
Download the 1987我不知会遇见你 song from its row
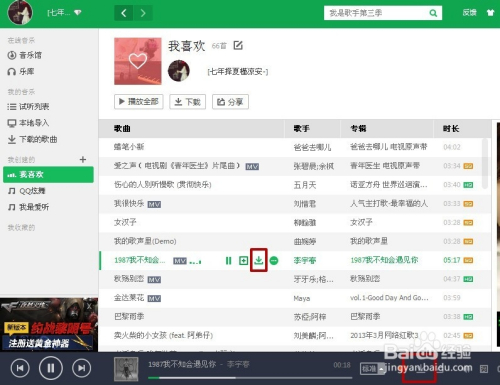259,260
